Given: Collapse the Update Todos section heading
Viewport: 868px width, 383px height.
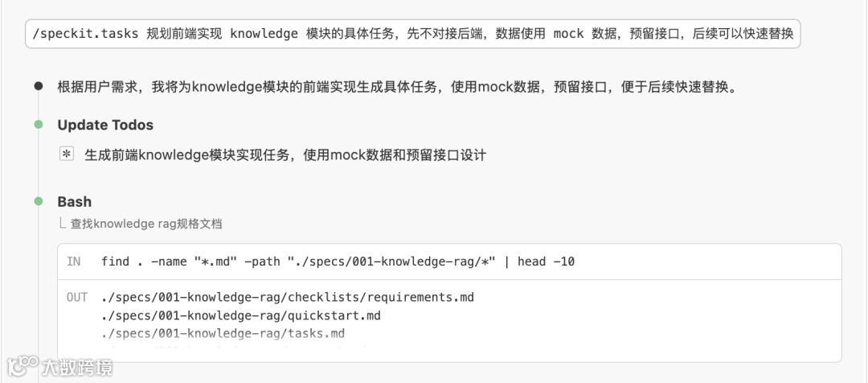Looking at the screenshot, I should tap(104, 125).
